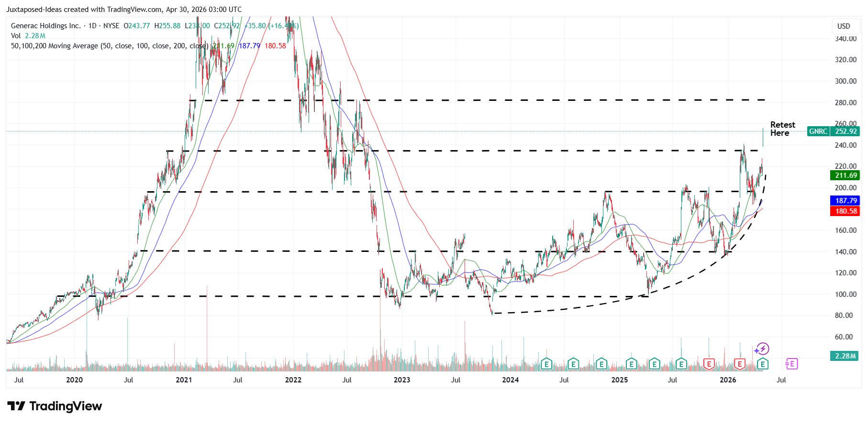The height and width of the screenshot is (424, 868).
Task: Open the USD currency selector
Action: (844, 26)
